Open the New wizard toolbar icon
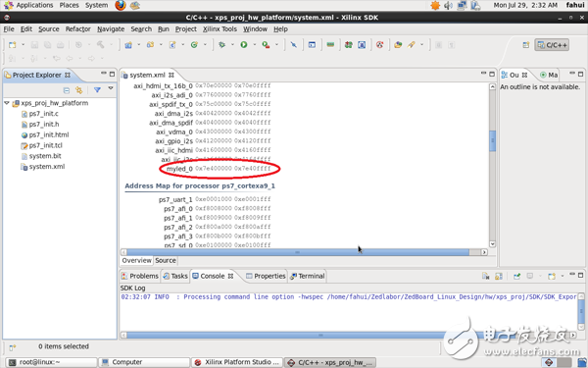588x368 pixels. click(x=13, y=45)
